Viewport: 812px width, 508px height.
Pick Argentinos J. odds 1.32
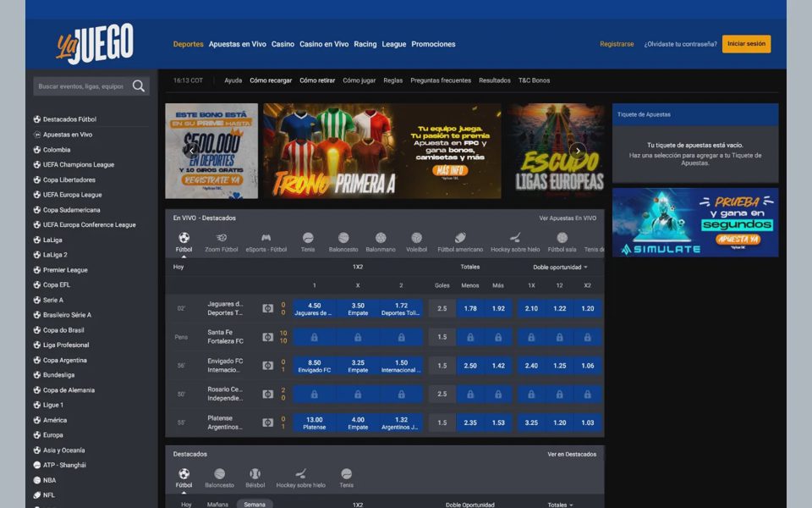point(401,422)
